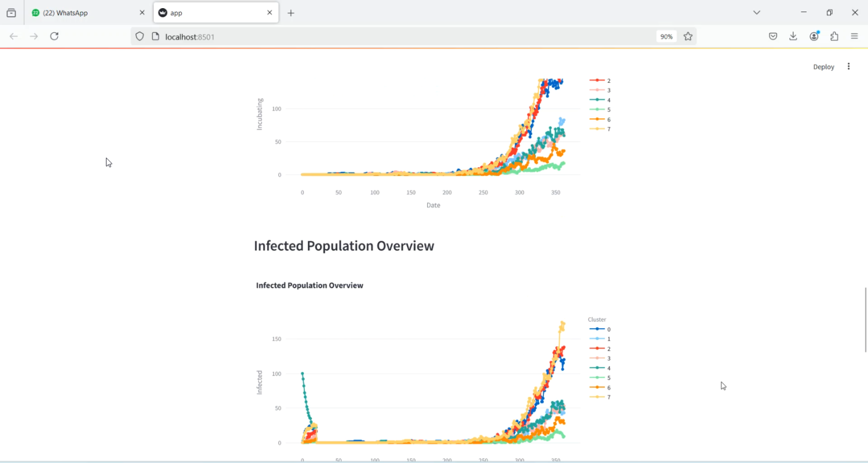Open the Firefox account icon

[814, 36]
